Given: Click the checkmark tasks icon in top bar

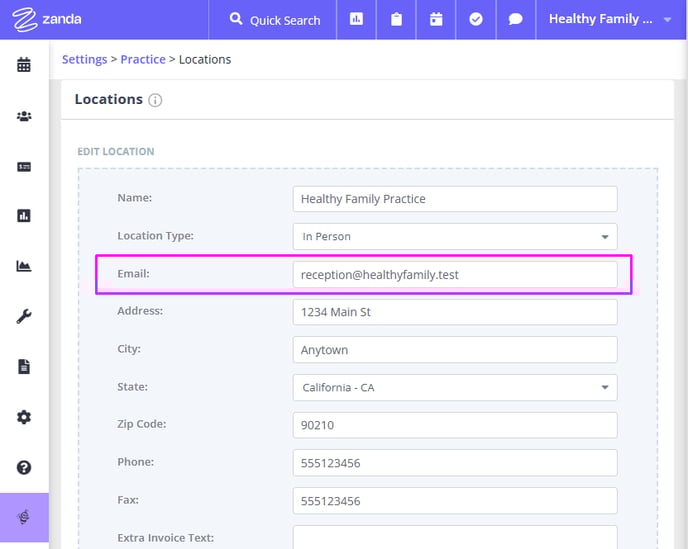Looking at the screenshot, I should click(476, 19).
